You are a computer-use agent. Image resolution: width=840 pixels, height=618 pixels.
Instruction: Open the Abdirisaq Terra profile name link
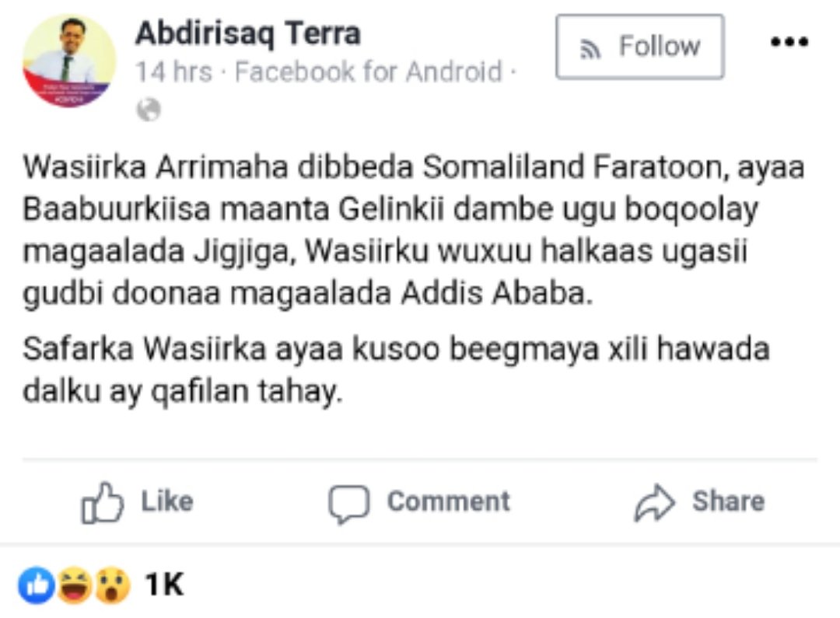coord(248,33)
